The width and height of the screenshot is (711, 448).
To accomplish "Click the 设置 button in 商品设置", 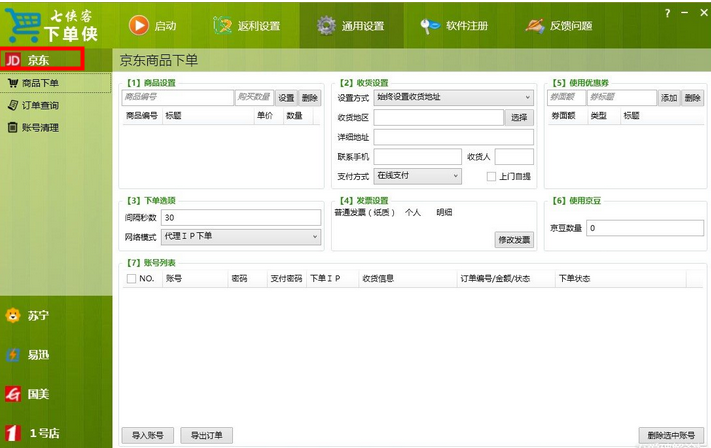I will pos(286,97).
